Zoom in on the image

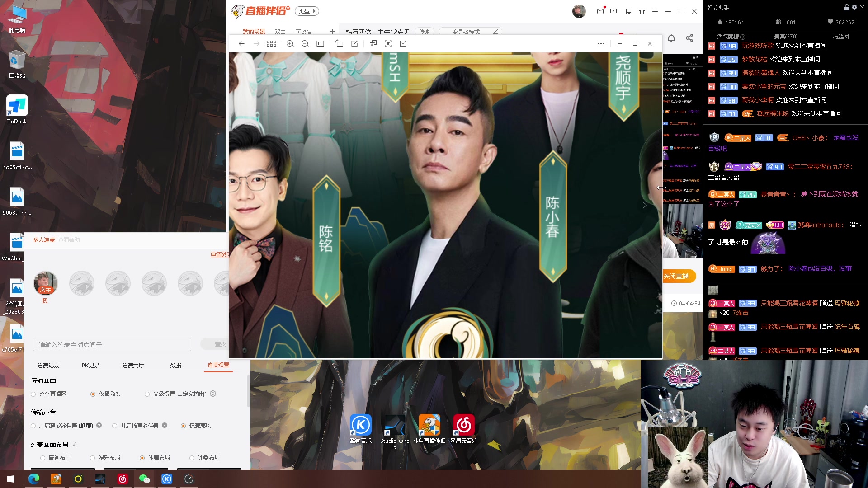[x=290, y=44]
